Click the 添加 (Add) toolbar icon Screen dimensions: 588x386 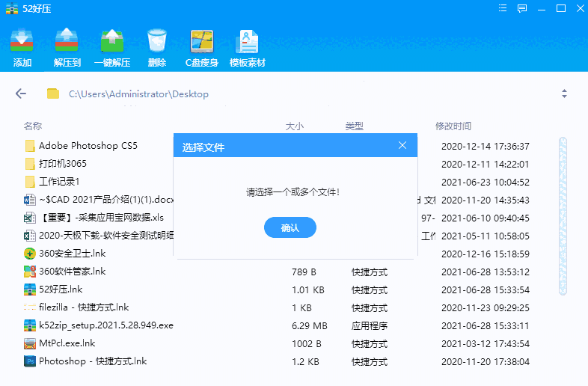point(22,40)
